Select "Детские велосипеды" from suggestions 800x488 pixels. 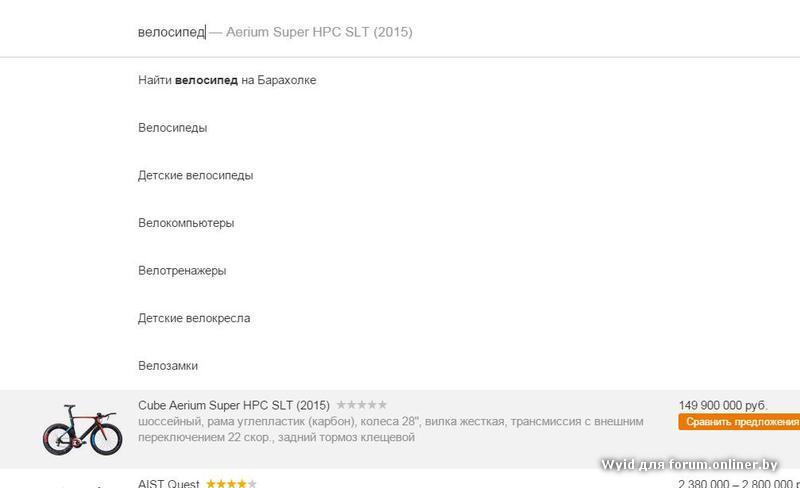click(x=196, y=175)
